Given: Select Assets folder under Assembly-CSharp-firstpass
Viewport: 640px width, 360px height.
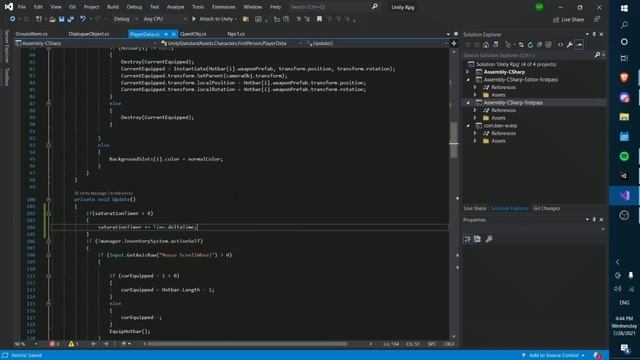Looking at the screenshot, I should [498, 118].
